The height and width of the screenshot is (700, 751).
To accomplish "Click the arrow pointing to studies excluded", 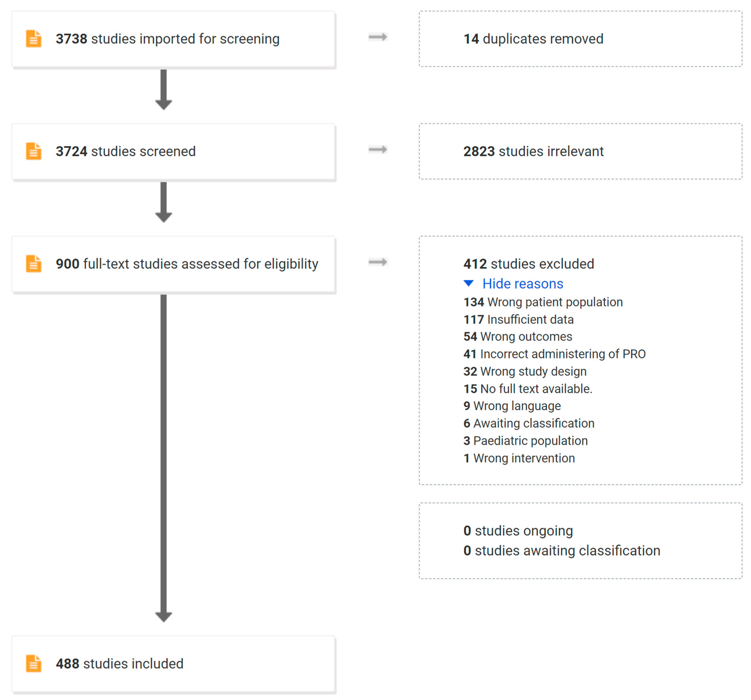I will click(x=378, y=262).
